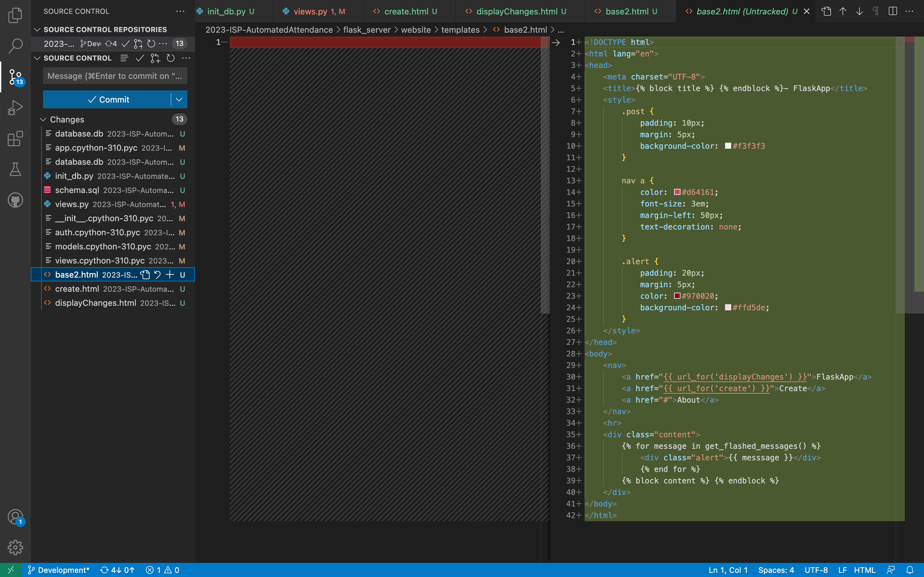Collapse Source Control Repositories section
This screenshot has height=577, width=924.
[x=38, y=29]
